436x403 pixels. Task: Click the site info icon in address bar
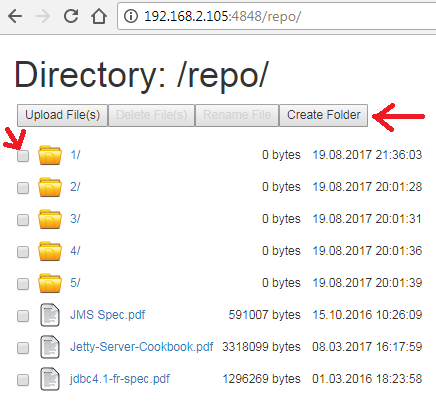[x=131, y=16]
